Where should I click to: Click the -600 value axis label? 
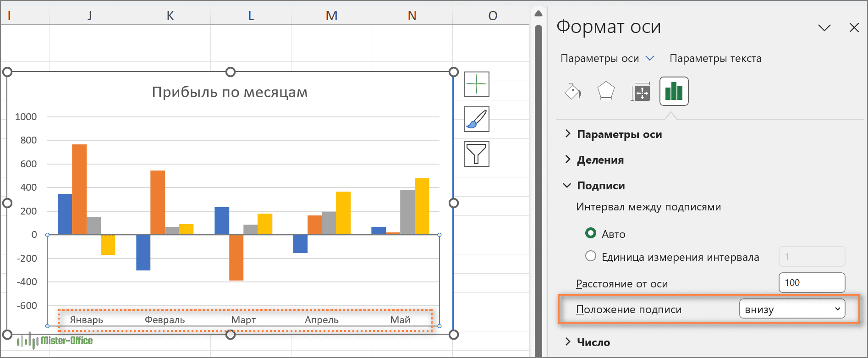(27, 306)
